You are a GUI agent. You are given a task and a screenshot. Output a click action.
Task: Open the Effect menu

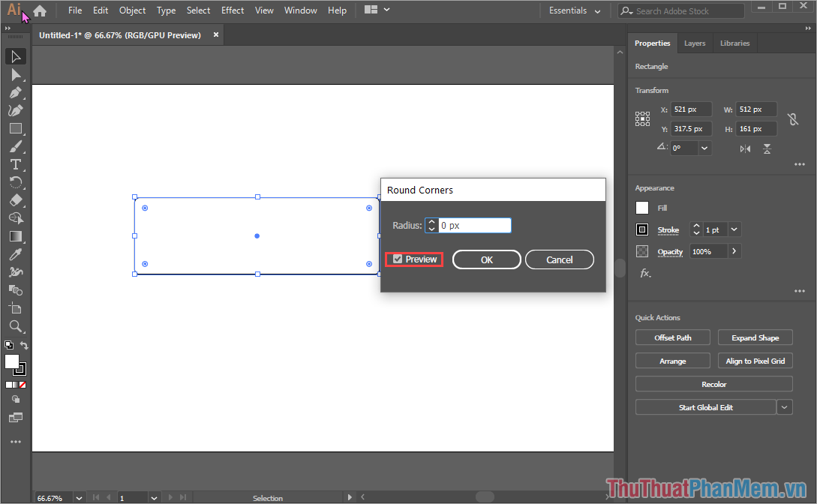pyautogui.click(x=233, y=10)
